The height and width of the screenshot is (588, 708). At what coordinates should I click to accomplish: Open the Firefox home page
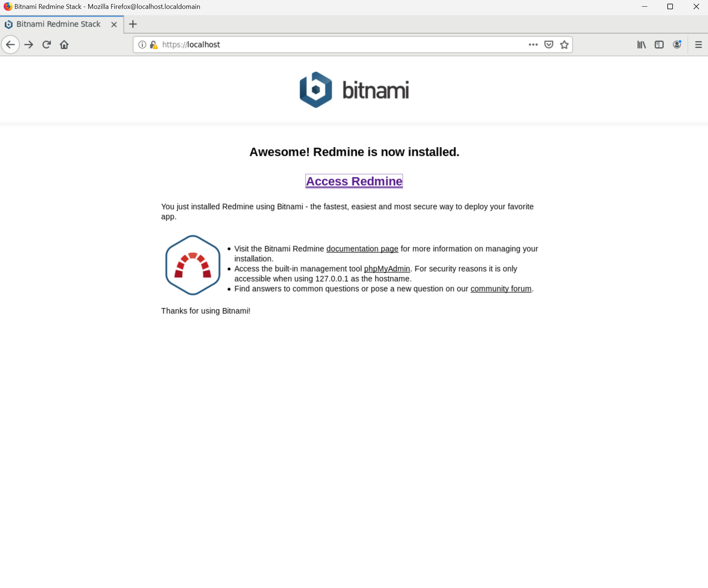click(64, 45)
